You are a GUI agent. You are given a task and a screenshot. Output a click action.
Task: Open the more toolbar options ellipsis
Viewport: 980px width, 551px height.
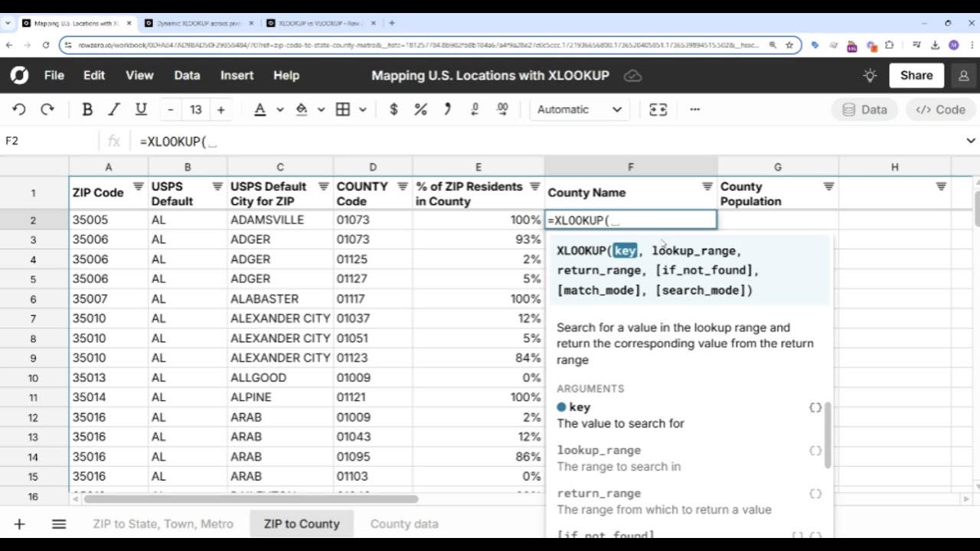[695, 109]
